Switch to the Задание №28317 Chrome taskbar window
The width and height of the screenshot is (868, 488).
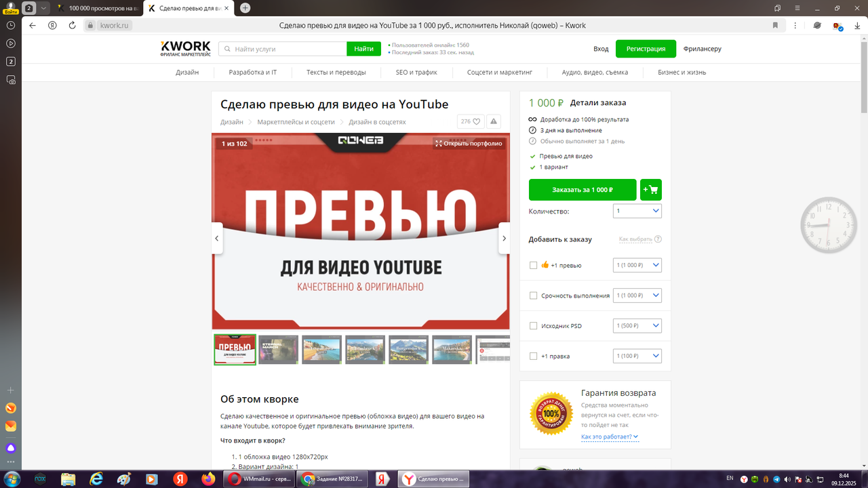click(x=333, y=479)
